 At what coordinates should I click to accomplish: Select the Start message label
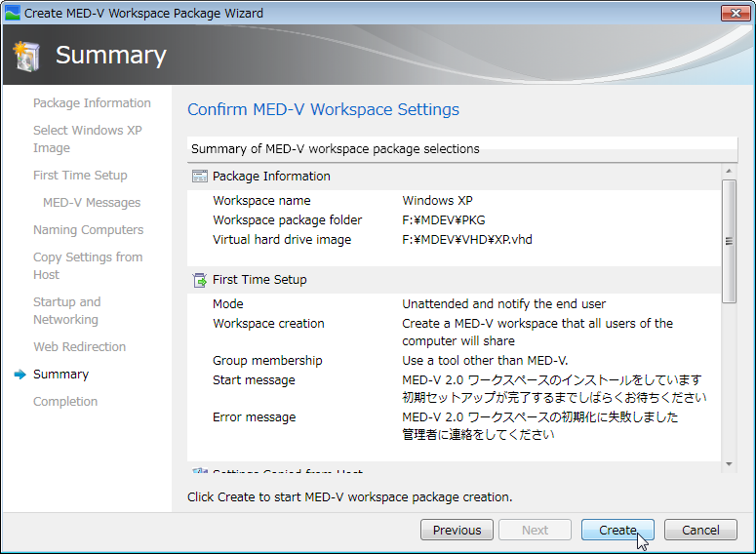pyautogui.click(x=254, y=380)
